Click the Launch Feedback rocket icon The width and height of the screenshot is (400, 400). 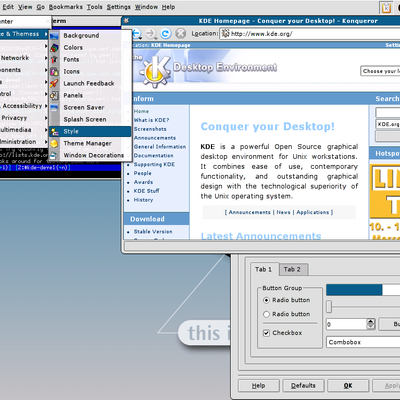click(x=54, y=84)
